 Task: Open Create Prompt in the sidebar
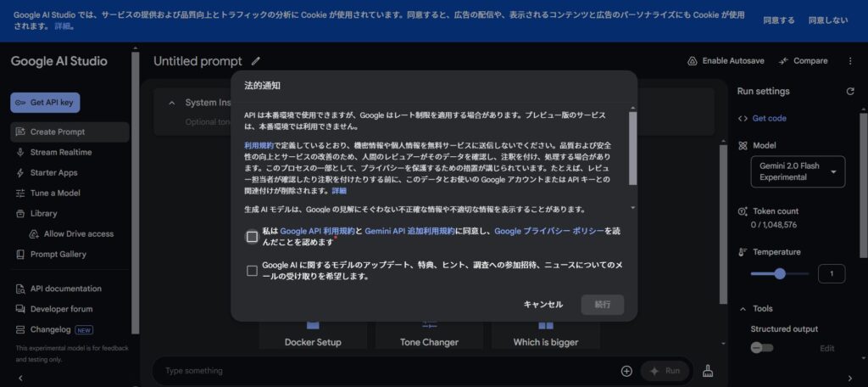(x=70, y=132)
